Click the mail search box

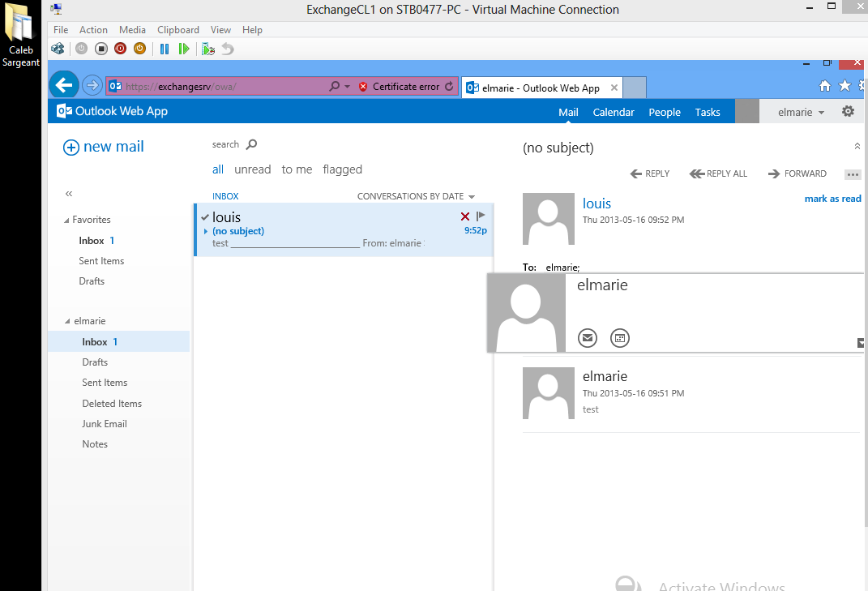click(x=225, y=144)
